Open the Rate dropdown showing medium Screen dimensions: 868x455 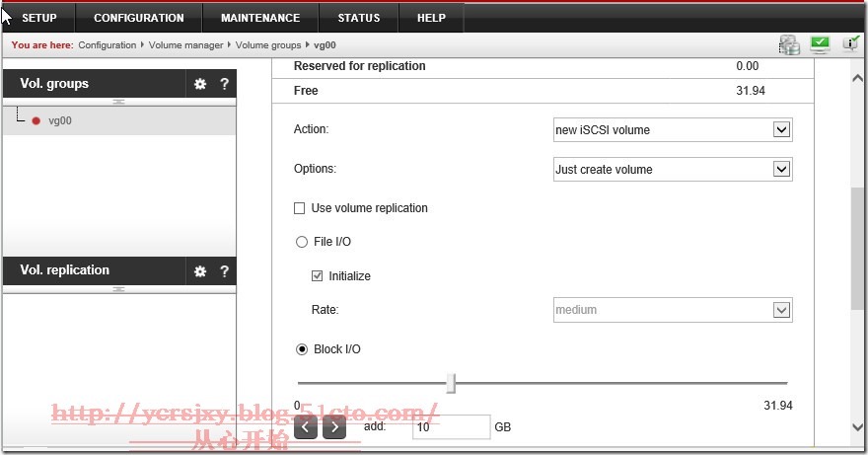[673, 310]
